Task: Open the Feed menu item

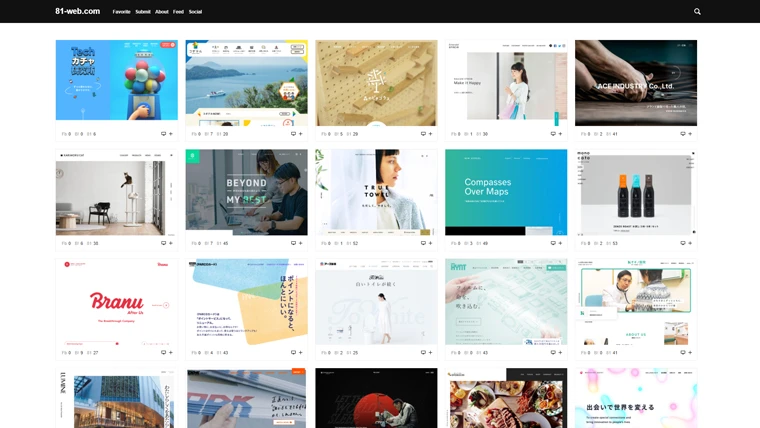Action: click(178, 12)
